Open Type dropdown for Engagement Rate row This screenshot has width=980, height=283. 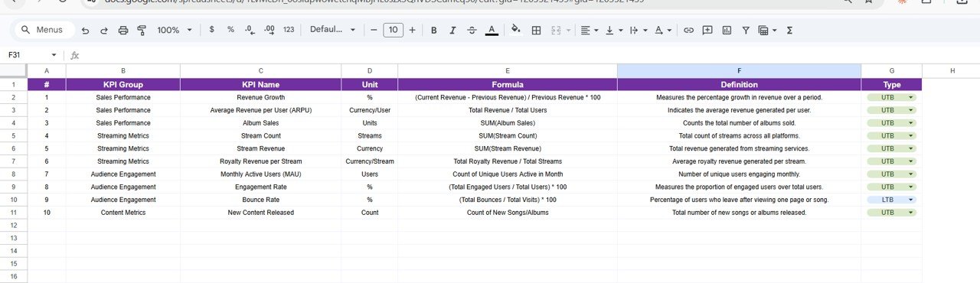coord(891,187)
